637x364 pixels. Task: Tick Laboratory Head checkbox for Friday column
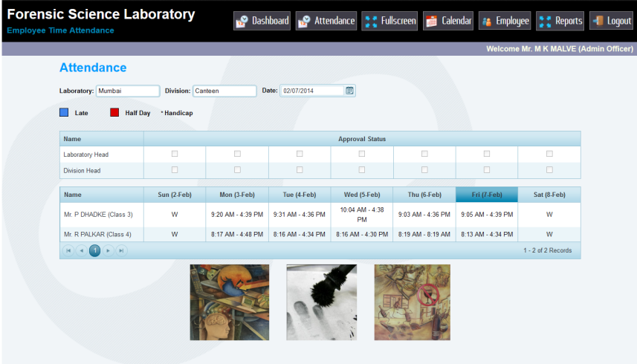[x=487, y=154]
